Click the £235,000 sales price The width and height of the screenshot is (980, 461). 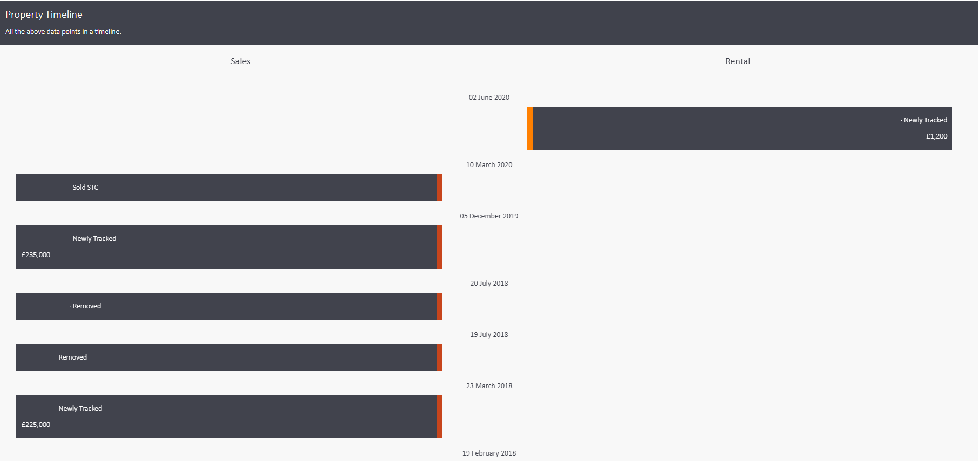pyautogui.click(x=36, y=255)
